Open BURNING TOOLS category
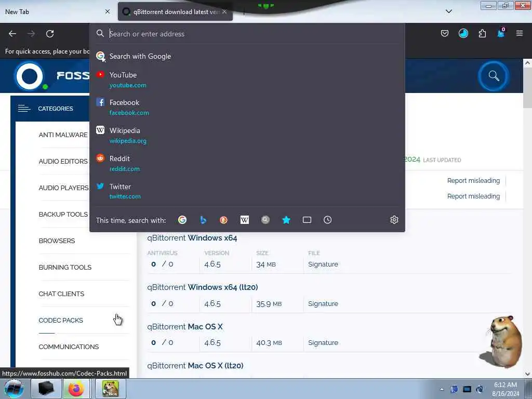The height and width of the screenshot is (399, 532). pos(65,268)
